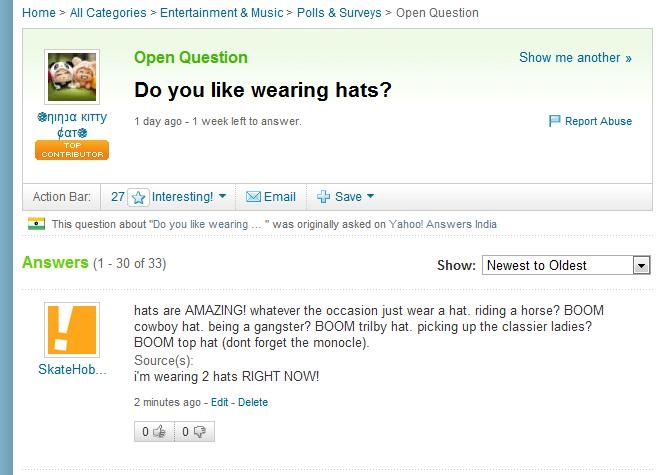Open Entertainment & Music breadcrumb
The image size is (659, 475).
(x=222, y=13)
